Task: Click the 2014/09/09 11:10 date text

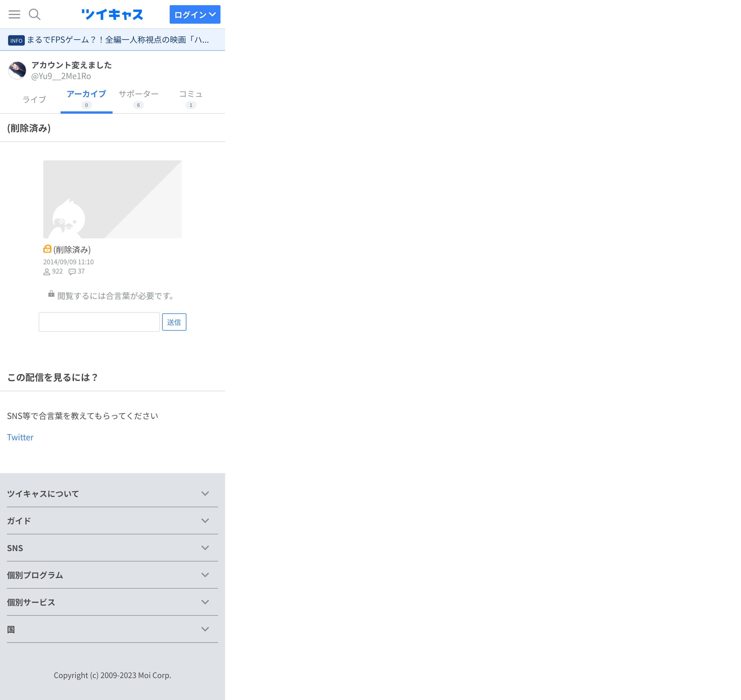Action: pyautogui.click(x=68, y=262)
